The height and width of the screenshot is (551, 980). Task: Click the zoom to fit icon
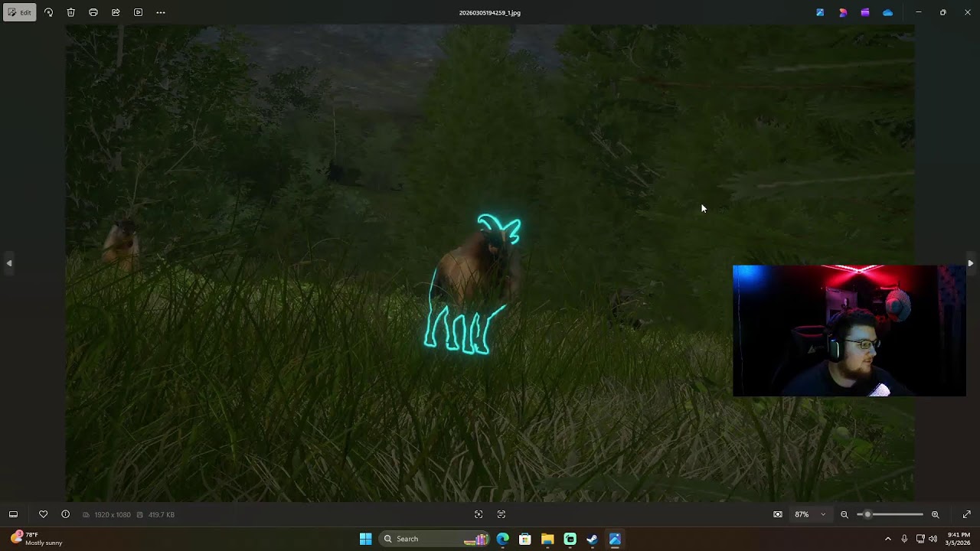tap(778, 514)
